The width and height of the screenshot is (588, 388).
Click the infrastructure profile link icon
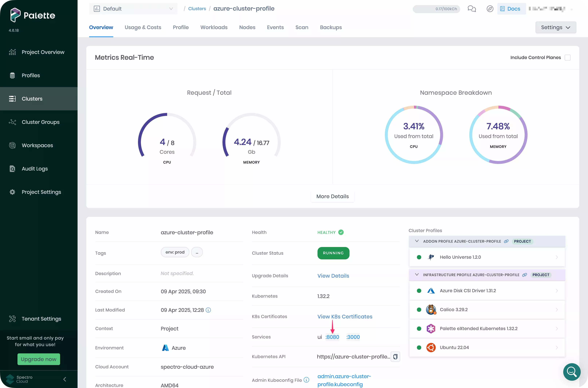[524, 275]
